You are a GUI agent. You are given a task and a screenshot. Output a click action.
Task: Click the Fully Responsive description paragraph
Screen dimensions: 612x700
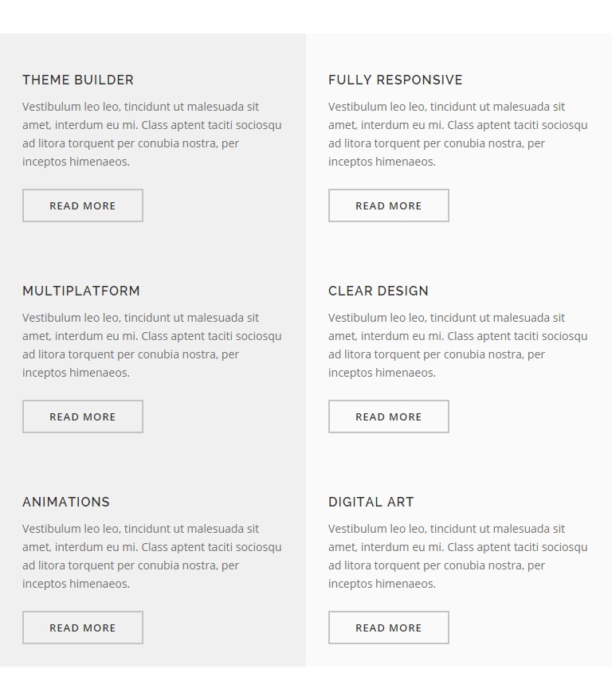coord(458,134)
